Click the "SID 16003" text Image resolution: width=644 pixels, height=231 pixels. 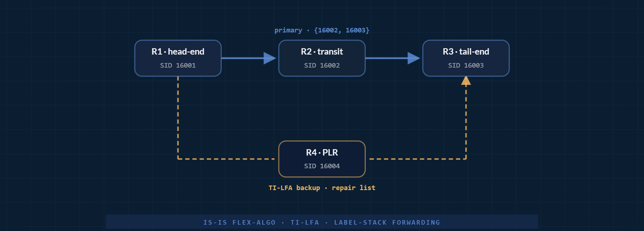click(466, 65)
